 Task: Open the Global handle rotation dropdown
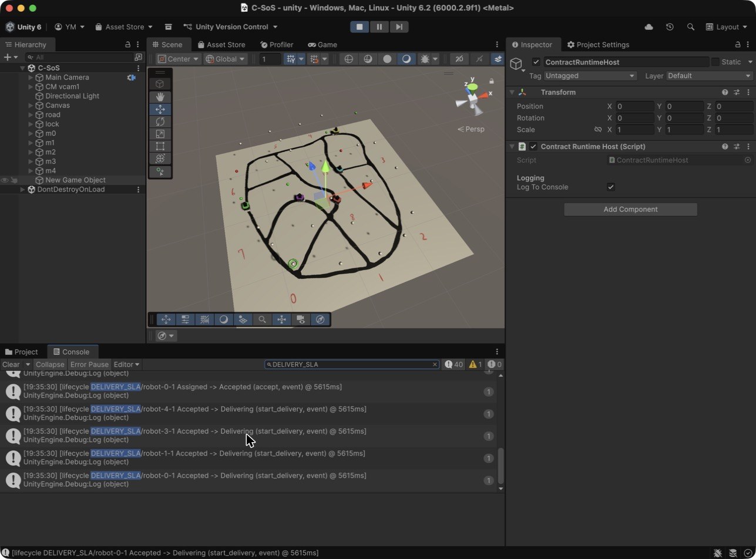coord(226,59)
